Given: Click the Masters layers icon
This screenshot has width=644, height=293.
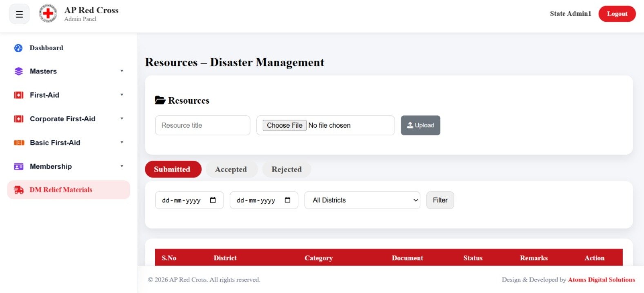Looking at the screenshot, I should coord(19,71).
